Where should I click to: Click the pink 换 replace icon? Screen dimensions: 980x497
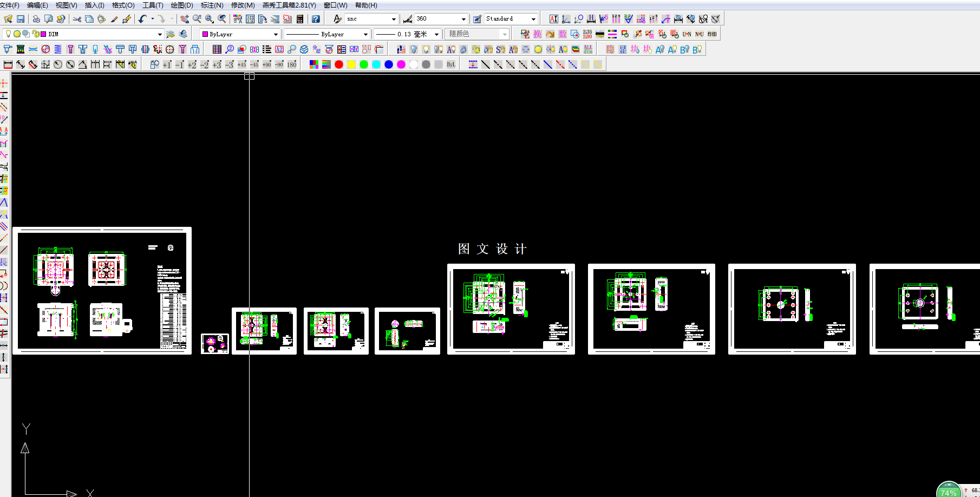(537, 34)
